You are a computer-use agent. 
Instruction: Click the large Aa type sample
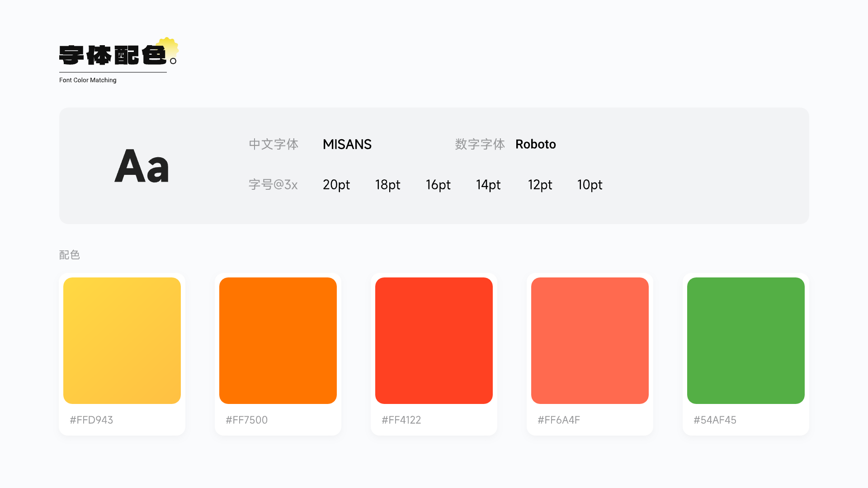click(142, 166)
